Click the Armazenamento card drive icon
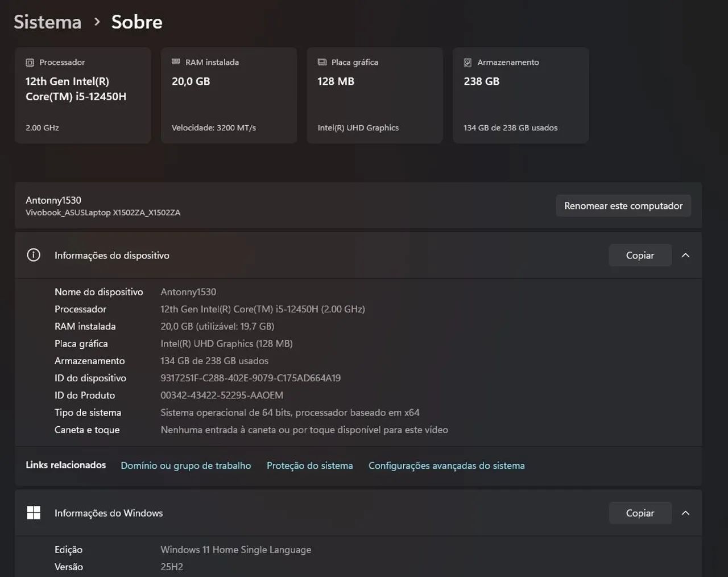Viewport: 728px width, 577px height. [x=468, y=63]
